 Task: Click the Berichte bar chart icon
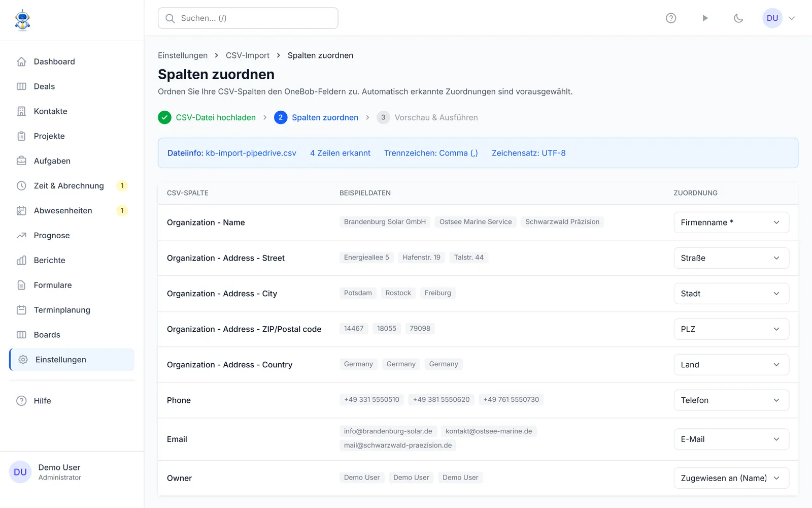[x=21, y=261]
